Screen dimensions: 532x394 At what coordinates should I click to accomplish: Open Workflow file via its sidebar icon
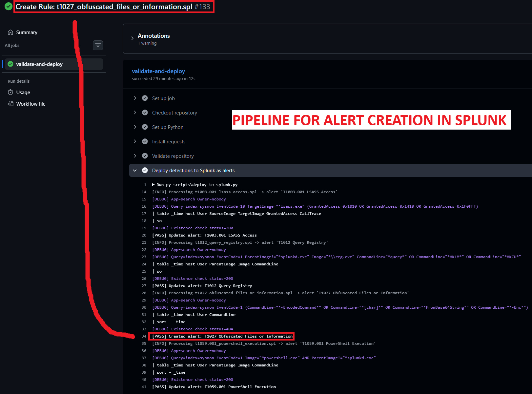coord(10,104)
